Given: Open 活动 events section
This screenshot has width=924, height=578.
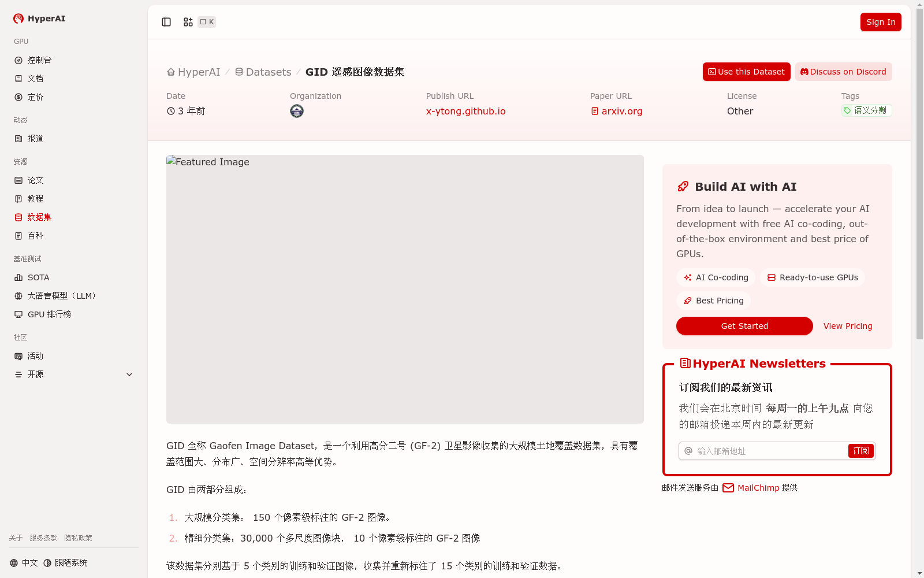Looking at the screenshot, I should point(74,356).
